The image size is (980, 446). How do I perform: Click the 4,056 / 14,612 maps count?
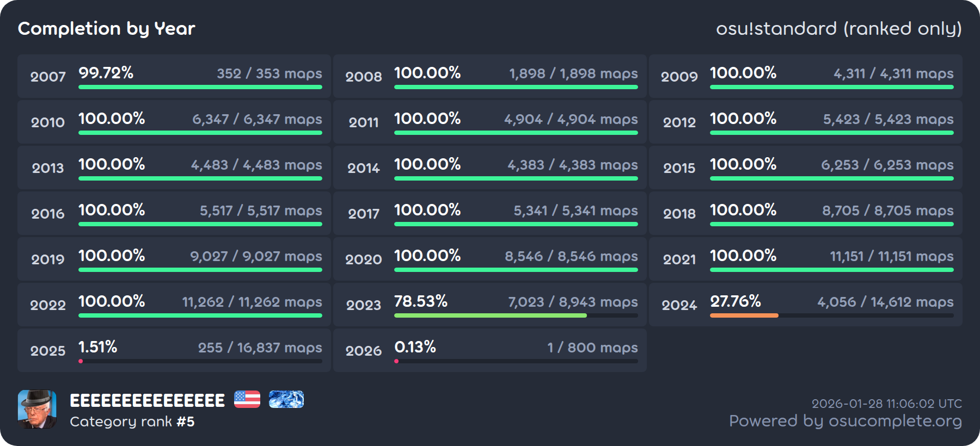[x=885, y=302]
